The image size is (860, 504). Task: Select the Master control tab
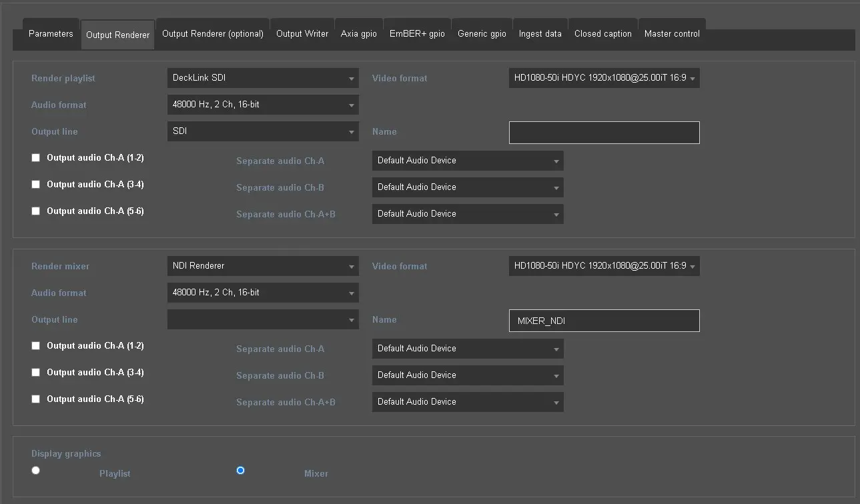[x=672, y=34]
